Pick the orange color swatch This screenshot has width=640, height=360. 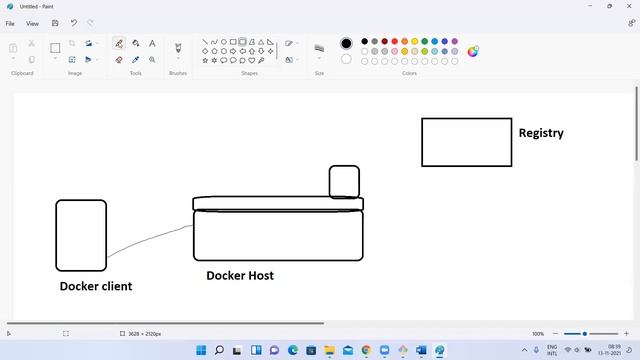click(x=404, y=41)
